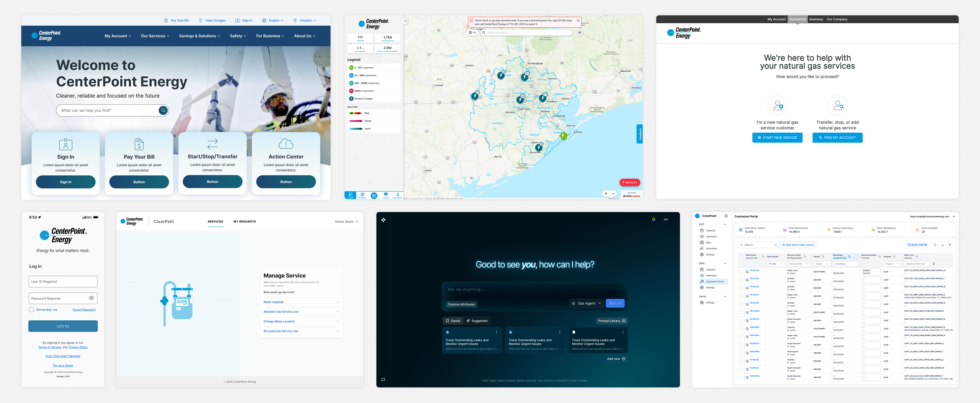Collapse the outage map side panel arrow

point(406,21)
